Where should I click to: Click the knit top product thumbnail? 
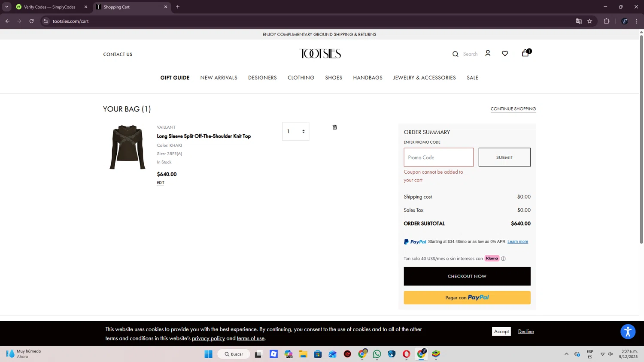pos(128,147)
